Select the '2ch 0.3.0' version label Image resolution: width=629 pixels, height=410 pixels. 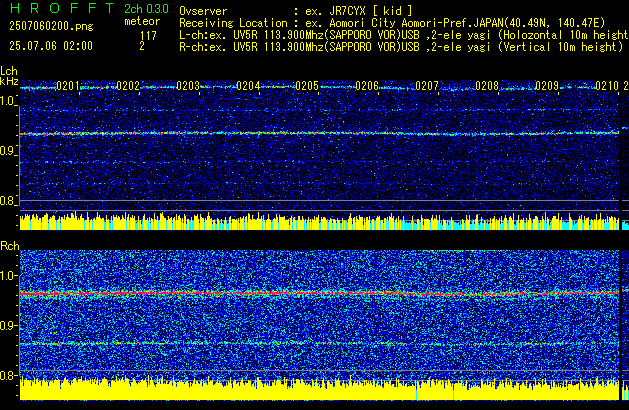146,9
